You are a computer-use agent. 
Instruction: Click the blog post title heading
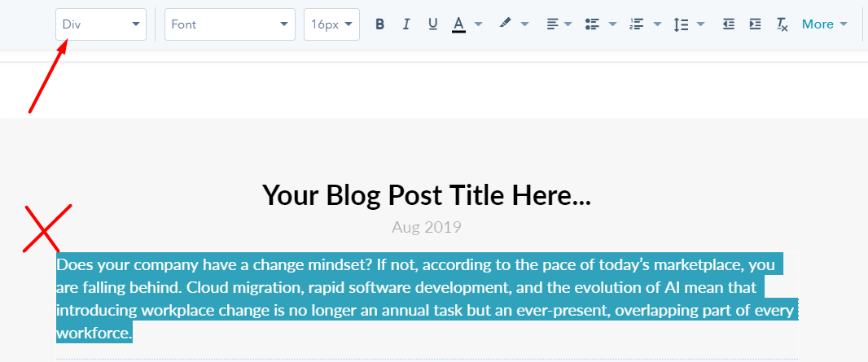click(x=426, y=195)
